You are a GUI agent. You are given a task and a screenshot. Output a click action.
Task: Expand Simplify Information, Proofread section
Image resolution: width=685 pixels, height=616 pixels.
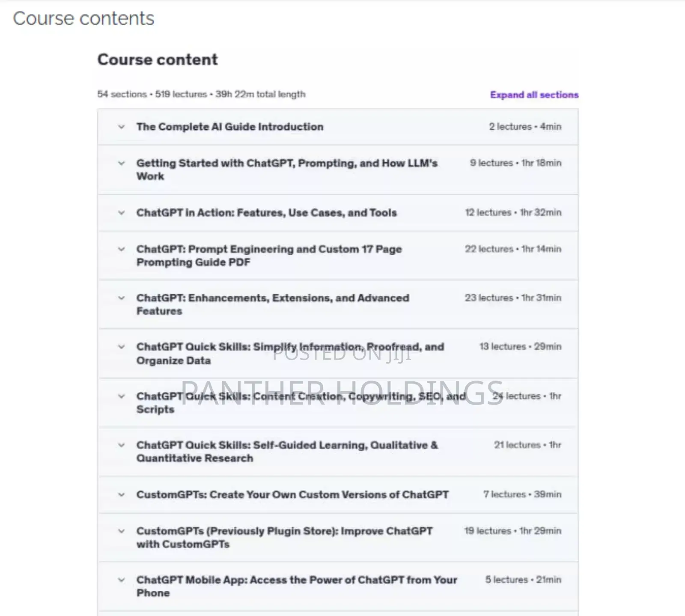coord(290,353)
